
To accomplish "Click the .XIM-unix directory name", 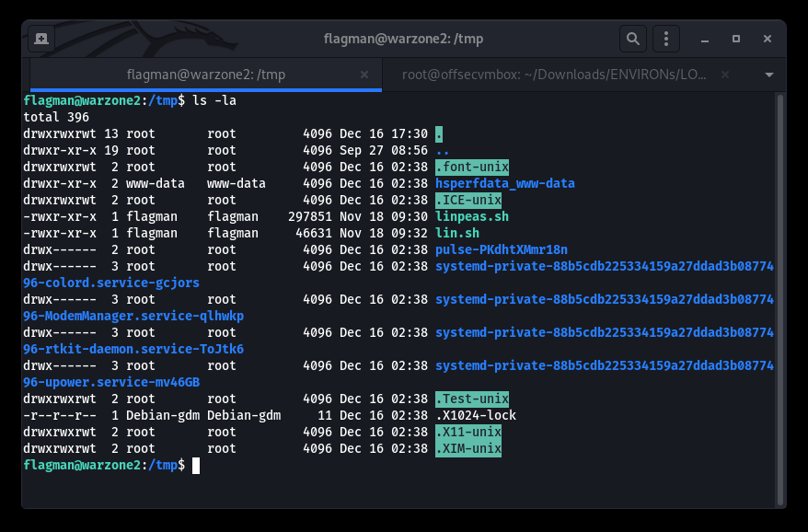I will pyautogui.click(x=467, y=448).
